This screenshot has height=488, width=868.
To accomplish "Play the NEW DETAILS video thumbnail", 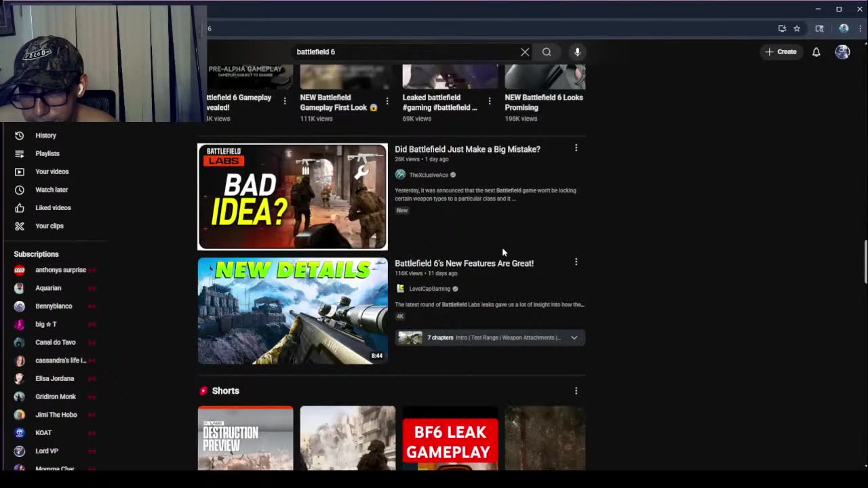I will pos(292,310).
